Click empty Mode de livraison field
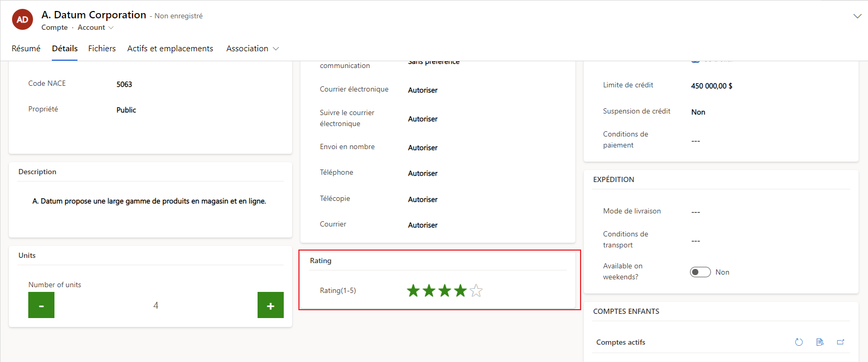This screenshot has height=362, width=868. pos(696,212)
